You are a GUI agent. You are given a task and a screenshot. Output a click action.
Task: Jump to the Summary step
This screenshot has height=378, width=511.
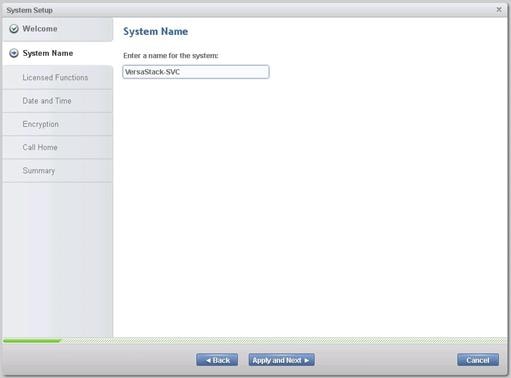[58, 171]
